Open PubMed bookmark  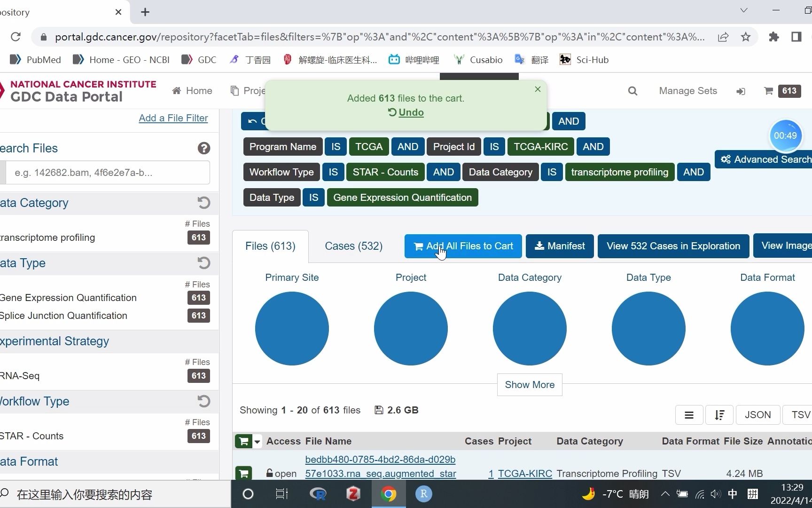(x=36, y=60)
